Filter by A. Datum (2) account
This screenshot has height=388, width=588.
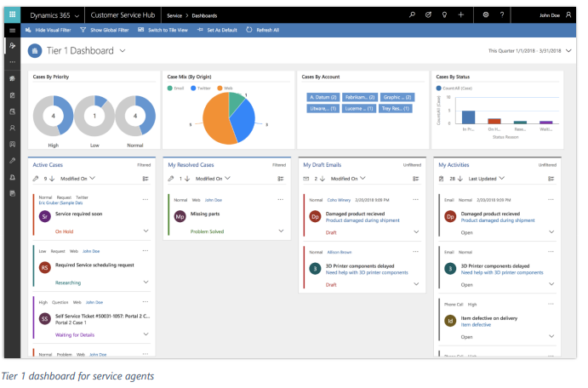pos(323,97)
